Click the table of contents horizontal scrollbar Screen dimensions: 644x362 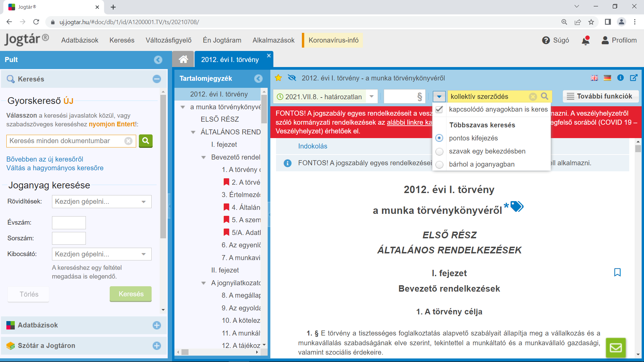click(185, 352)
